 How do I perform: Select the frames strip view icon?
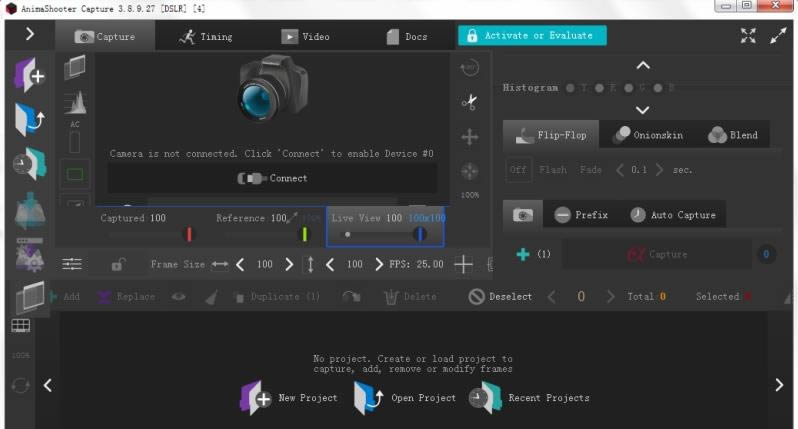pos(30,297)
